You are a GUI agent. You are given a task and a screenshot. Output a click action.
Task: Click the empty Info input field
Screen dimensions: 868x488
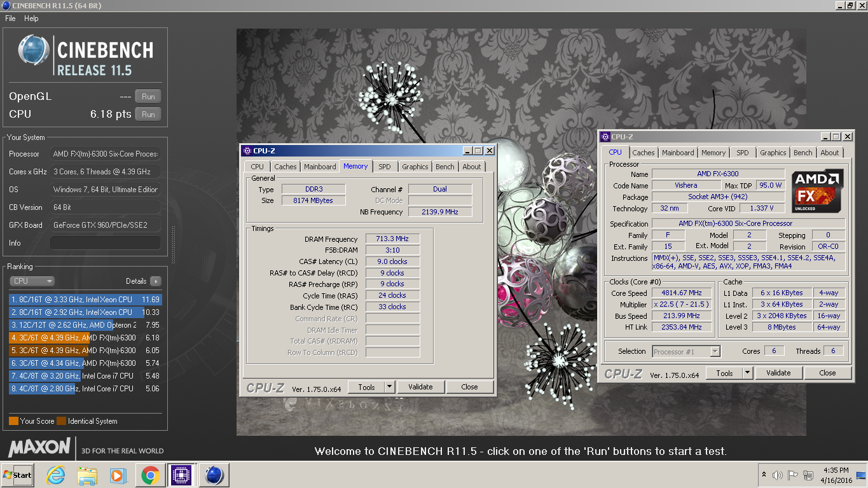[x=105, y=243]
